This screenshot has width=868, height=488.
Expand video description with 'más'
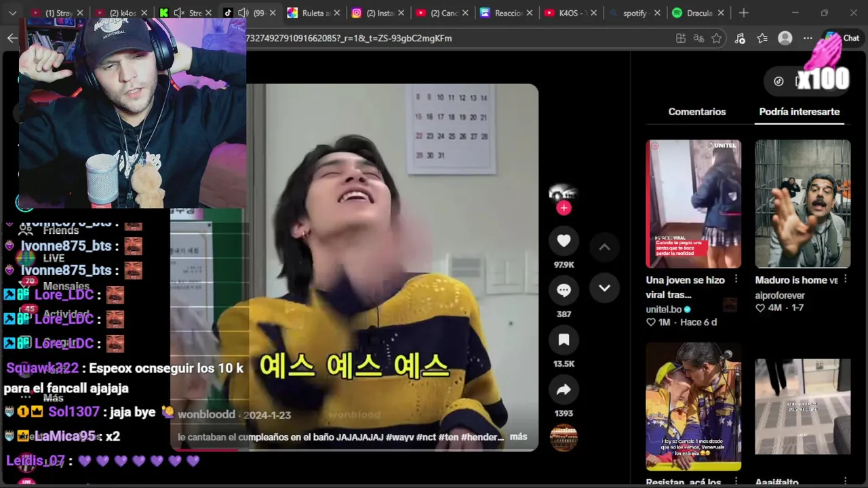(x=518, y=437)
